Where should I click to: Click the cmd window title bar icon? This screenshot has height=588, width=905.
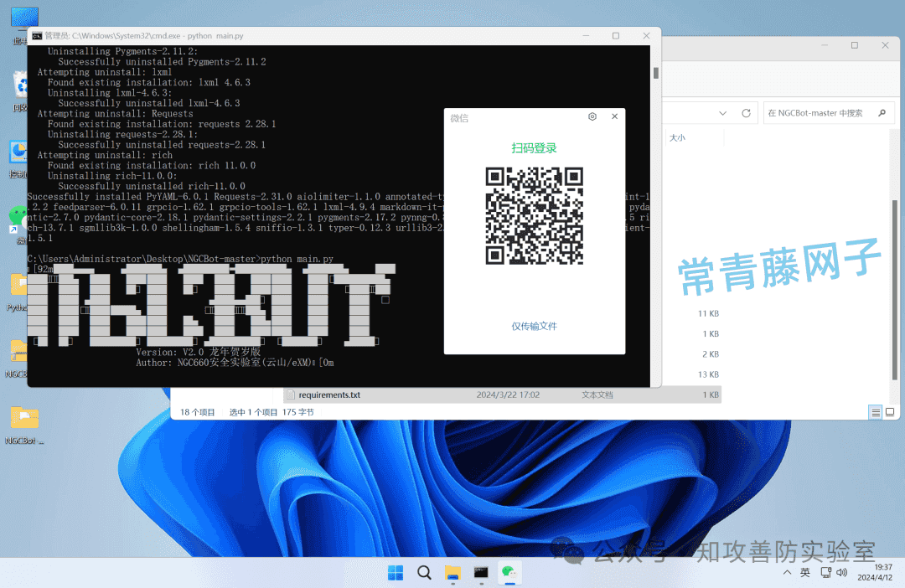[37, 36]
